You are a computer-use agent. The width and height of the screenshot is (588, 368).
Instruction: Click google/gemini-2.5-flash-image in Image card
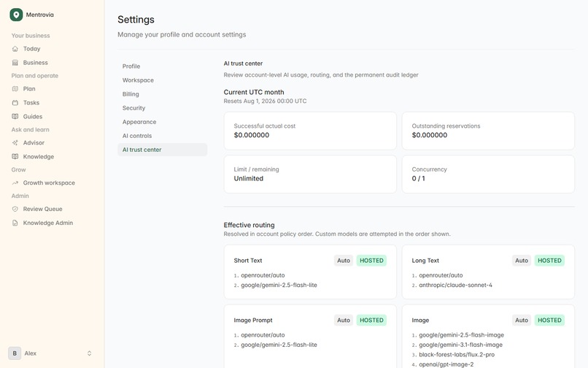tap(462, 335)
